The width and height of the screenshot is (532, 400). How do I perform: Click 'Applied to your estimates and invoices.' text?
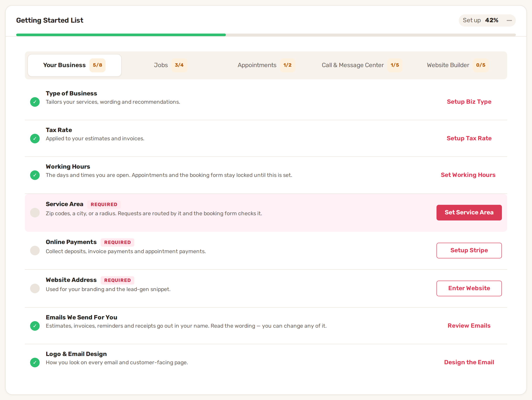pos(95,139)
